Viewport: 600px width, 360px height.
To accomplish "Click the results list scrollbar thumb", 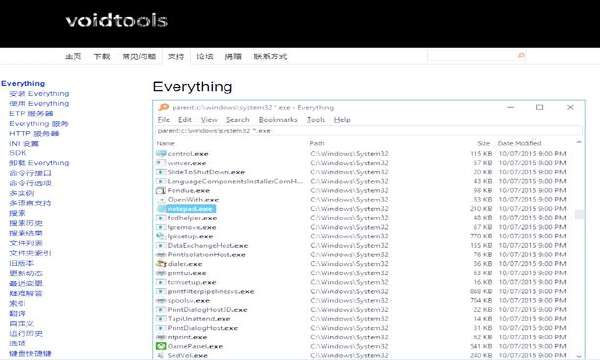I will pyautogui.click(x=579, y=214).
